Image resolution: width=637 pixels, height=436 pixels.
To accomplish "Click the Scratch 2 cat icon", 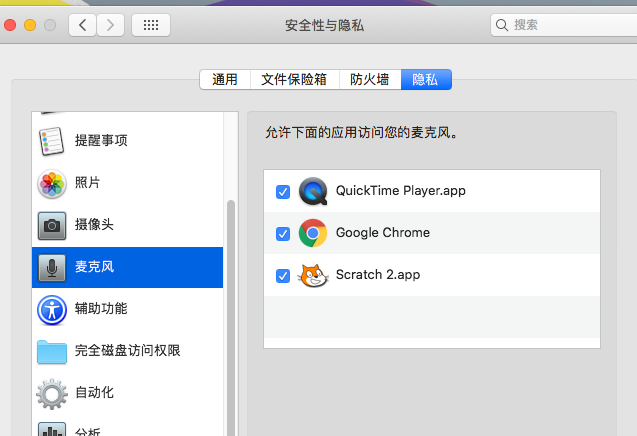I will tap(313, 275).
